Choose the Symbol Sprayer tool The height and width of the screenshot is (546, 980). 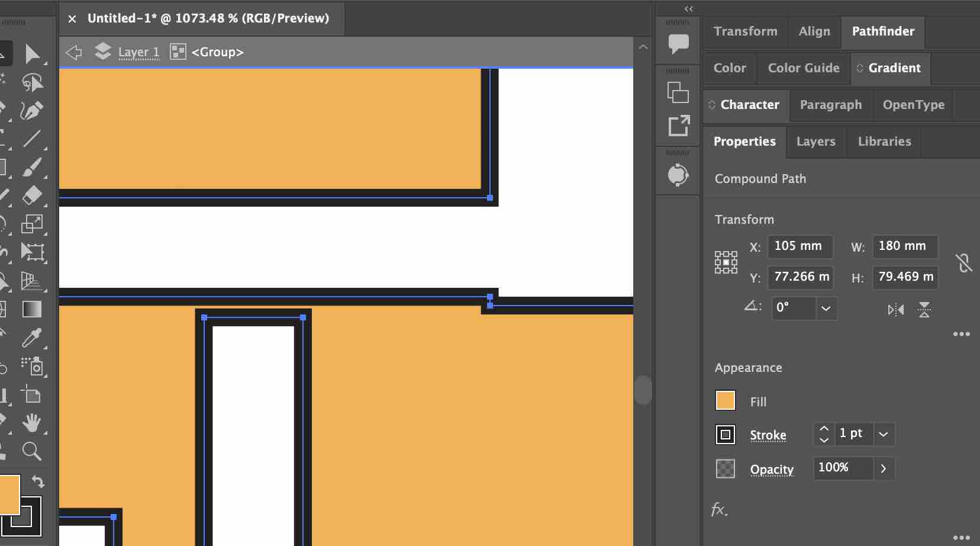(32, 366)
